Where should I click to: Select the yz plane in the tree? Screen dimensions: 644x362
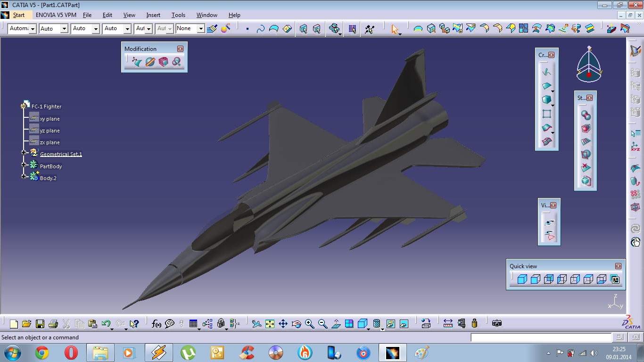click(x=50, y=131)
